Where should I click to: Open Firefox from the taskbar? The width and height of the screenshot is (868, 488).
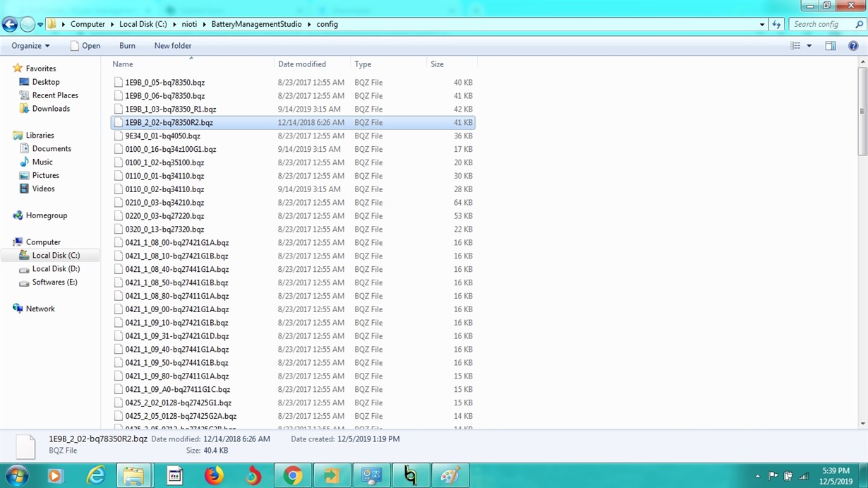[x=214, y=476]
